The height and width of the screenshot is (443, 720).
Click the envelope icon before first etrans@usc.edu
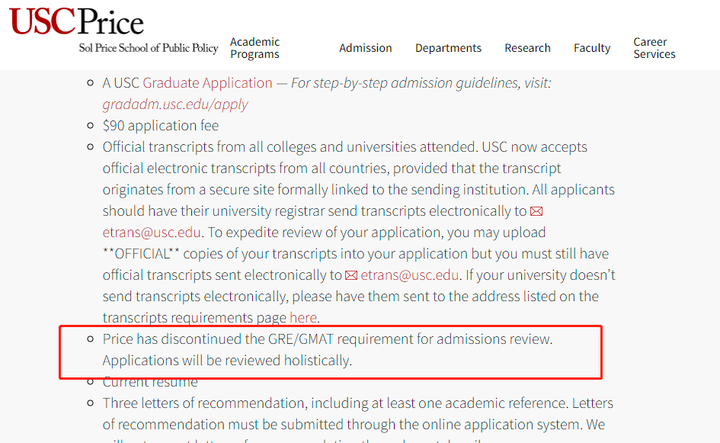pos(536,211)
